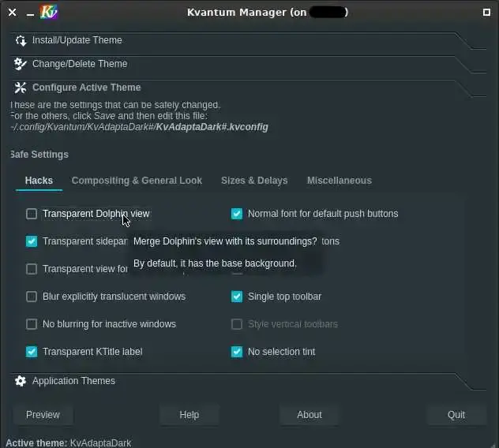
Task: Click the Configure Active Theme tools icon
Action: coord(21,88)
